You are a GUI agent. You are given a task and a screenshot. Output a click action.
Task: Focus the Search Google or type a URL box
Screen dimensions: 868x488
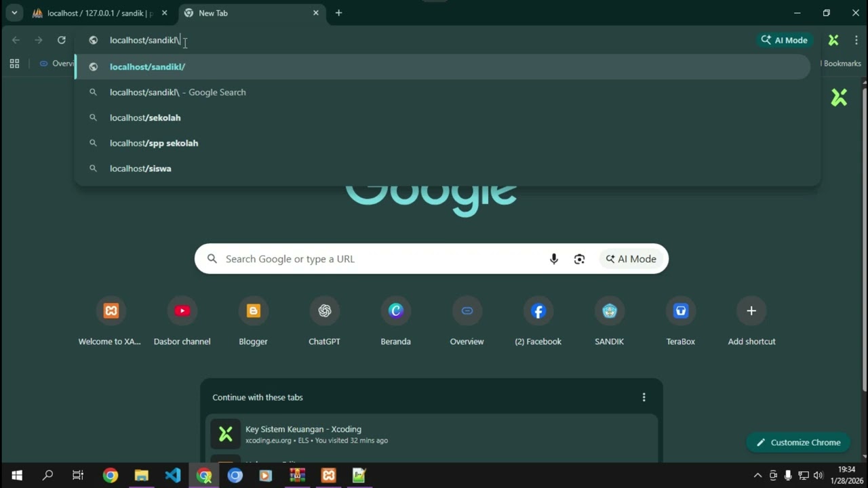(431, 259)
